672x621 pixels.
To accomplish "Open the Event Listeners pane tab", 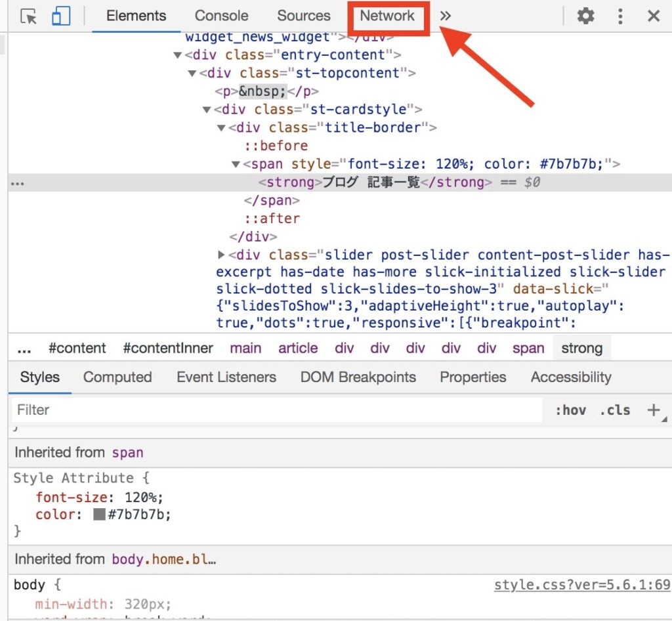I will click(226, 377).
